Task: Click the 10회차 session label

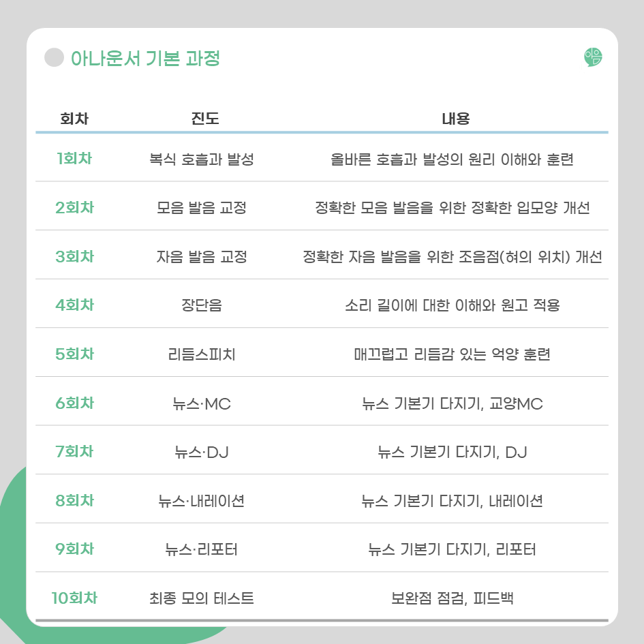Action: 74,598
